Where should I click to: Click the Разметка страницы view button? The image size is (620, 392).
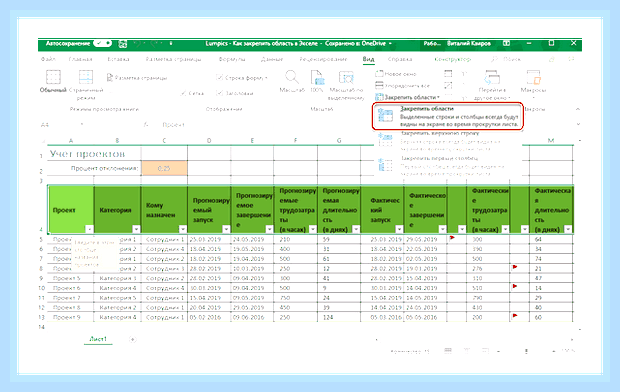click(137, 78)
